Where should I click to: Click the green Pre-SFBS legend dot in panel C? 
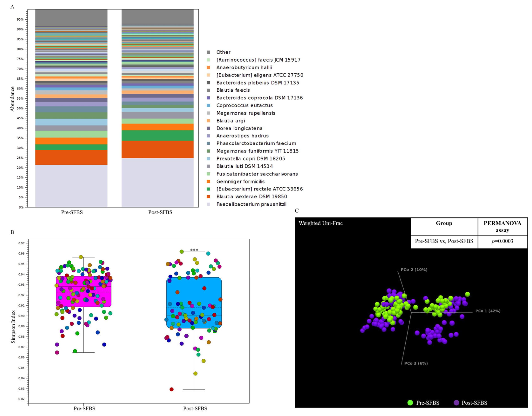(x=410, y=403)
